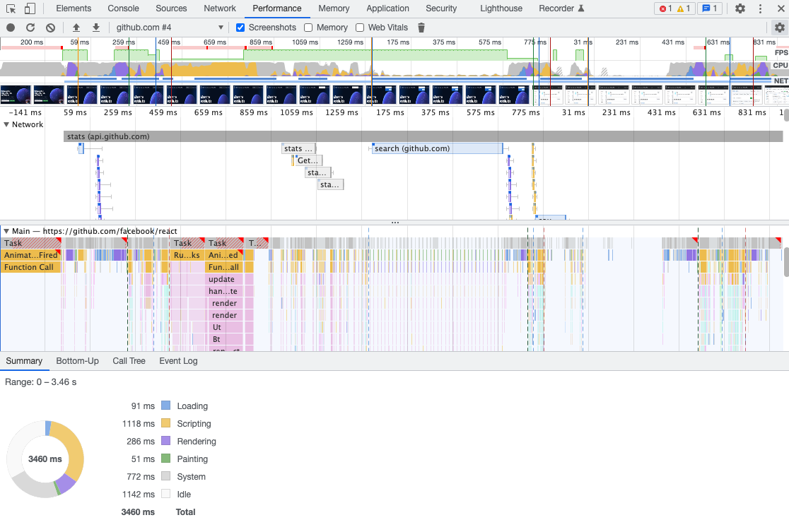This screenshot has width=789, height=532.
Task: Start recording with the record button
Action: (11, 28)
